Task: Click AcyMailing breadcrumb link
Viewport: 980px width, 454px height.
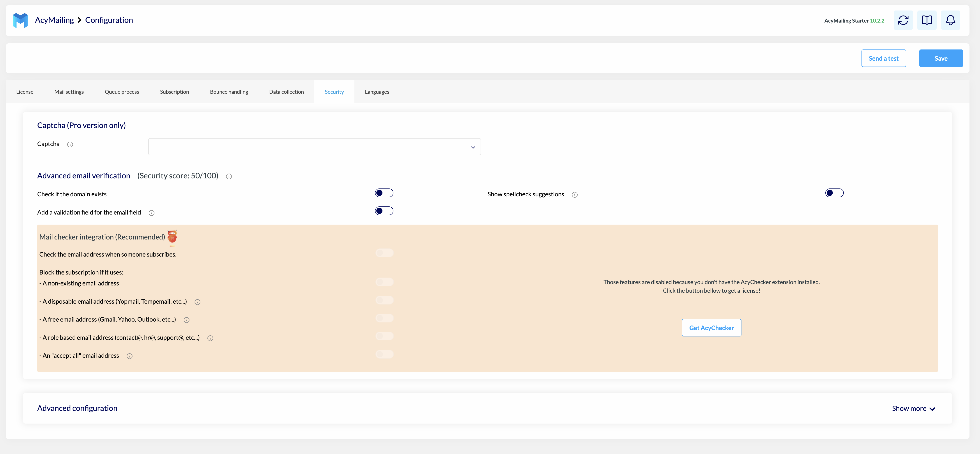Action: [54, 20]
